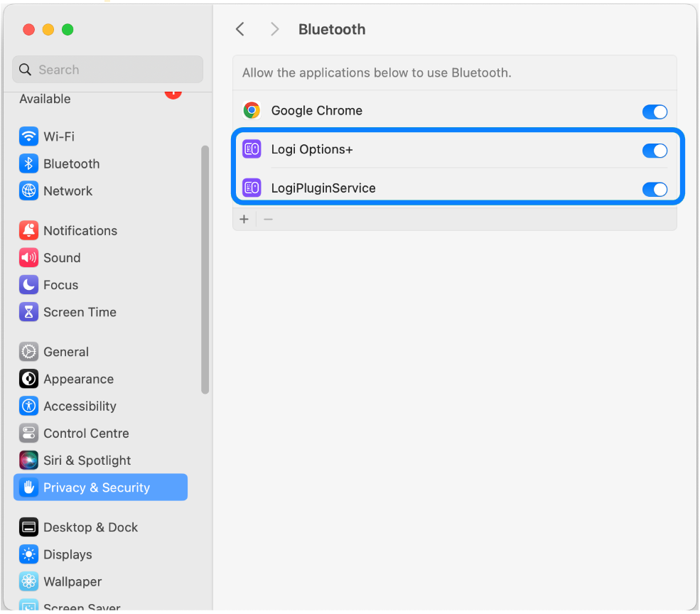This screenshot has width=700, height=614.
Task: Click the Focus moon icon
Action: (28, 285)
